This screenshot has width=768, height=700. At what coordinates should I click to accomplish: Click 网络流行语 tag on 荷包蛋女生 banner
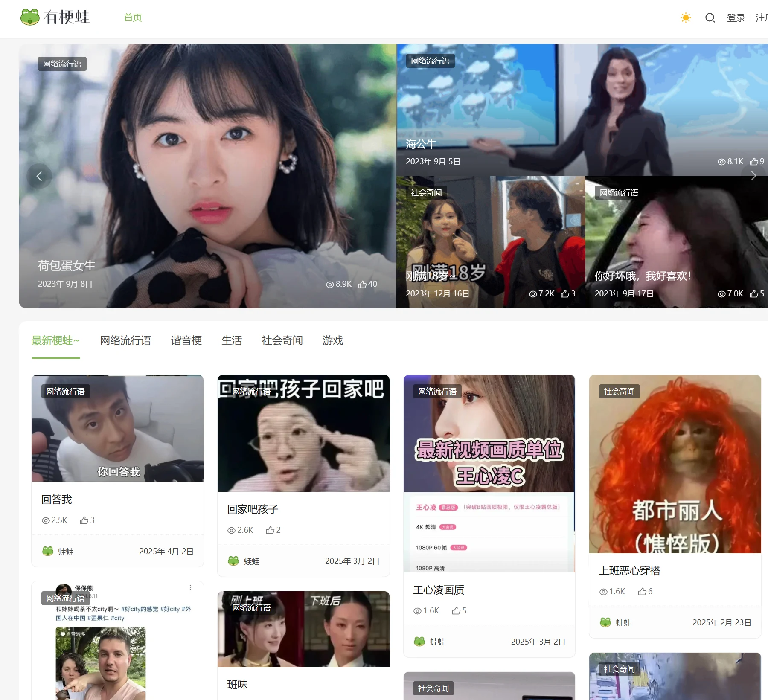click(62, 64)
